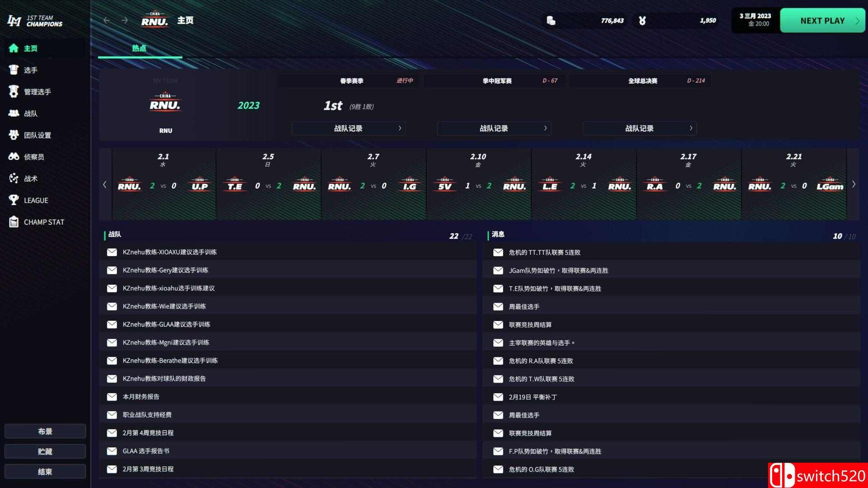Viewport: 868px width, 488px height.
Task: Expand the 季中冠军赛 战队记录 chevron
Action: coord(545,128)
